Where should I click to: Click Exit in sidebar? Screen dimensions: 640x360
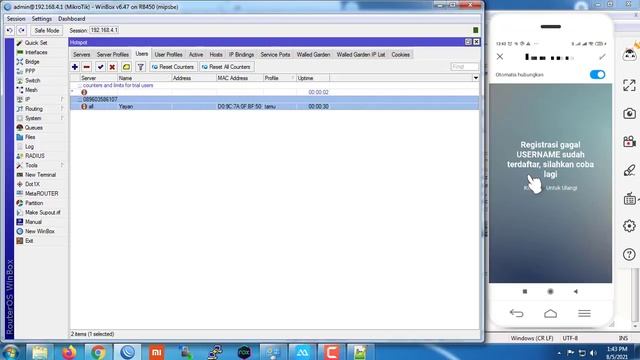(29, 241)
